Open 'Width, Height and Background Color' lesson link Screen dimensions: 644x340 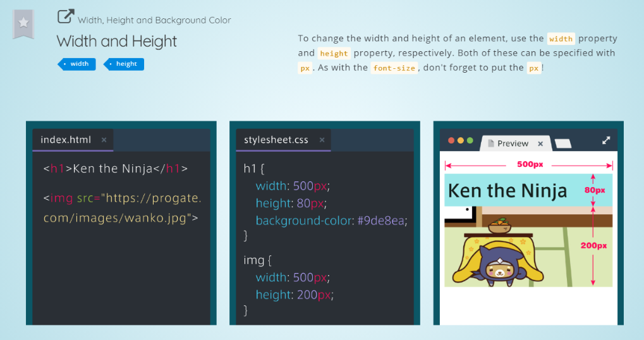pyautogui.click(x=154, y=20)
